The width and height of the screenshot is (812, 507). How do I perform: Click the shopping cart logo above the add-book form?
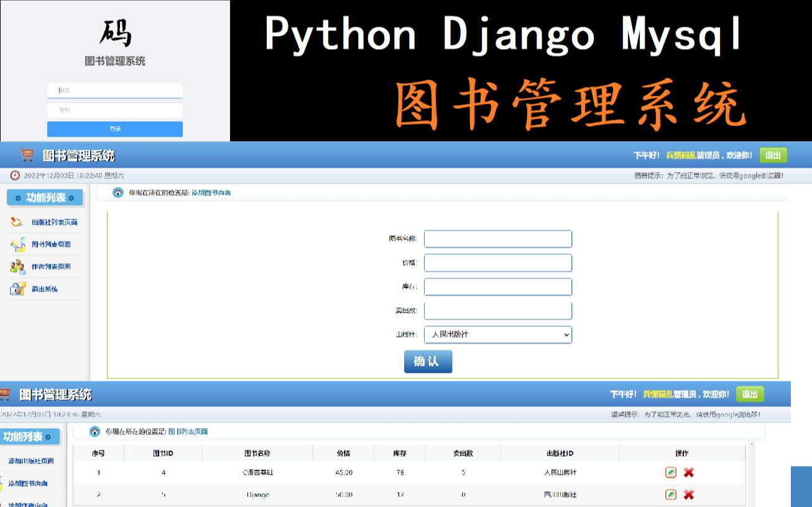pos(27,155)
